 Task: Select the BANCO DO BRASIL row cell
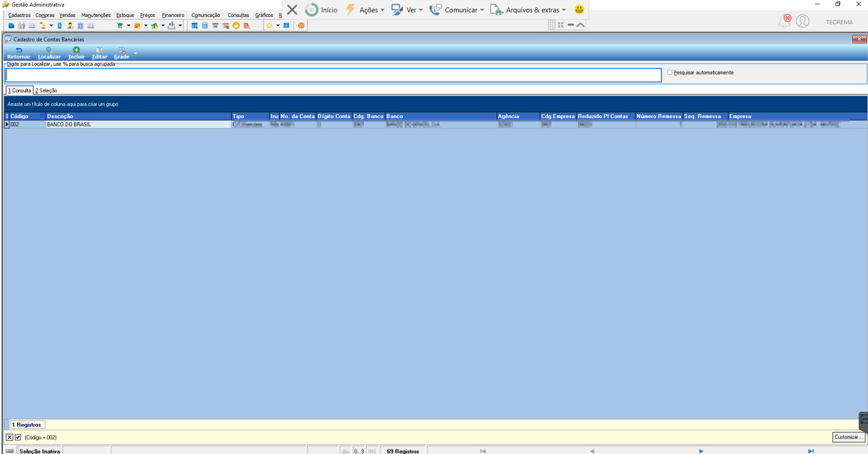tap(139, 124)
